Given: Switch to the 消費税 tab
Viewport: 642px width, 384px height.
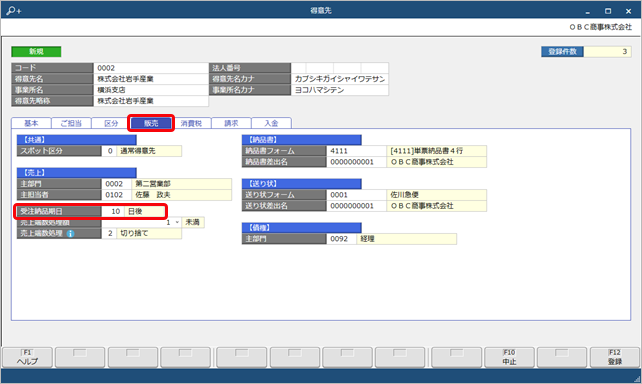Looking at the screenshot, I should coord(191,123).
